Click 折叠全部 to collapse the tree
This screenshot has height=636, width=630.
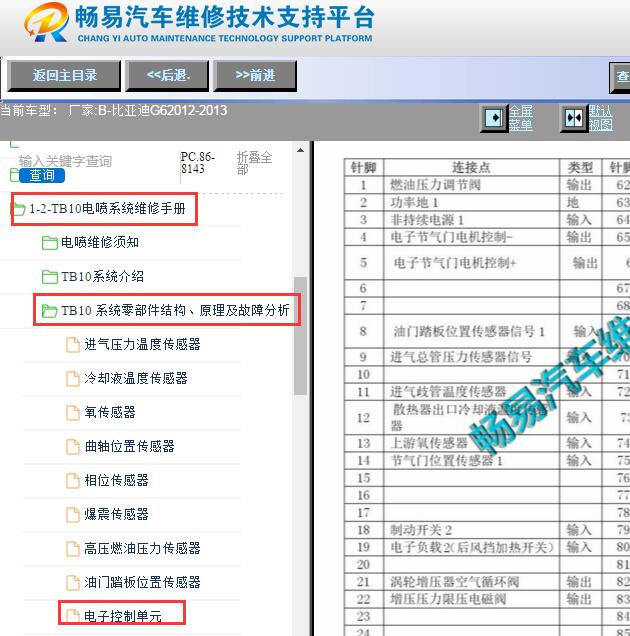[254, 162]
